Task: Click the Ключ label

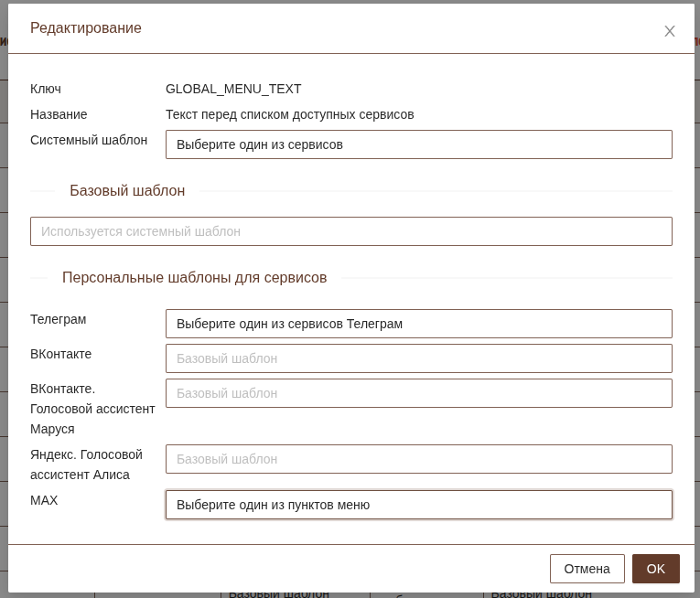Action: coord(46,89)
